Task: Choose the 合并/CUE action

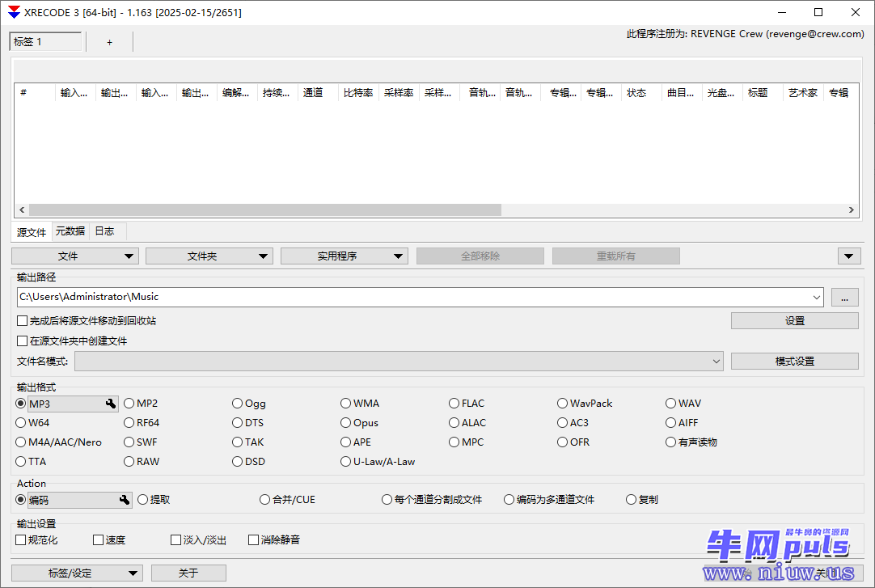Action: point(287,500)
